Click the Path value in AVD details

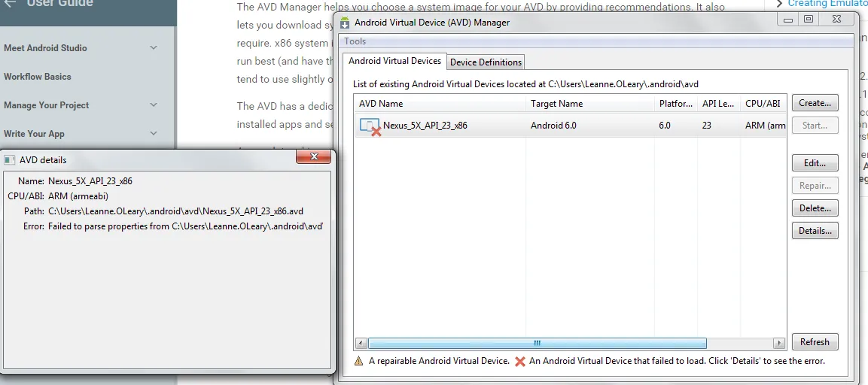[x=176, y=211]
